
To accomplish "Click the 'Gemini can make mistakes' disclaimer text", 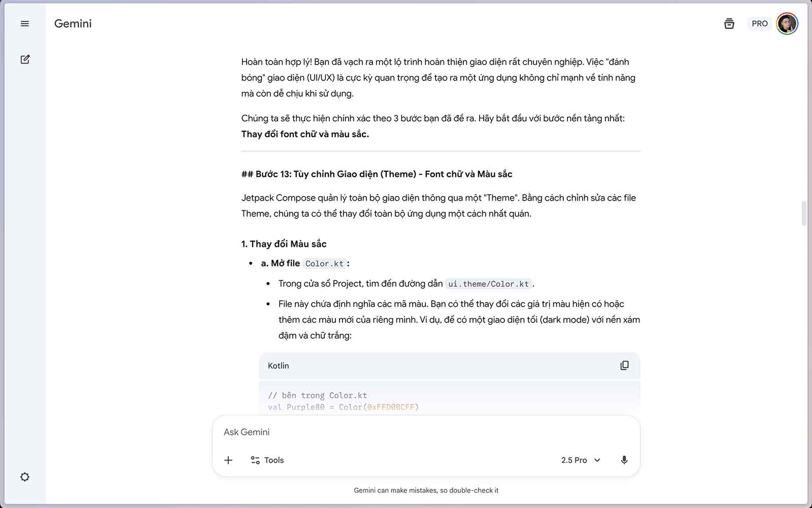I will [x=426, y=491].
